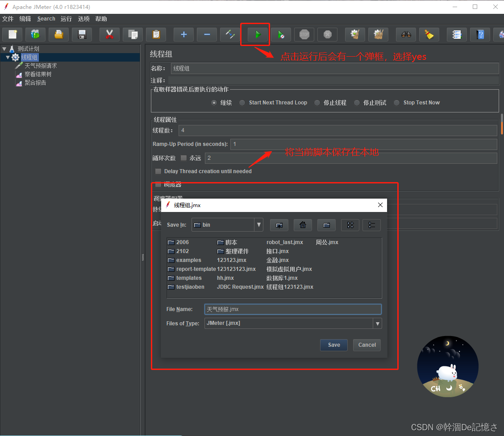Image resolution: width=504 pixels, height=436 pixels.
Task: Open the templates folder in dialog
Action: tap(185, 278)
